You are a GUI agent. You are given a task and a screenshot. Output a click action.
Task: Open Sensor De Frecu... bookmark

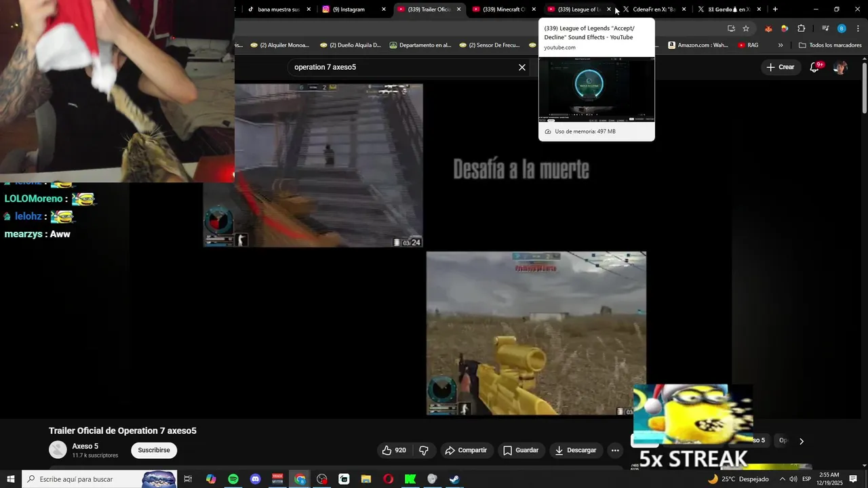(489, 45)
